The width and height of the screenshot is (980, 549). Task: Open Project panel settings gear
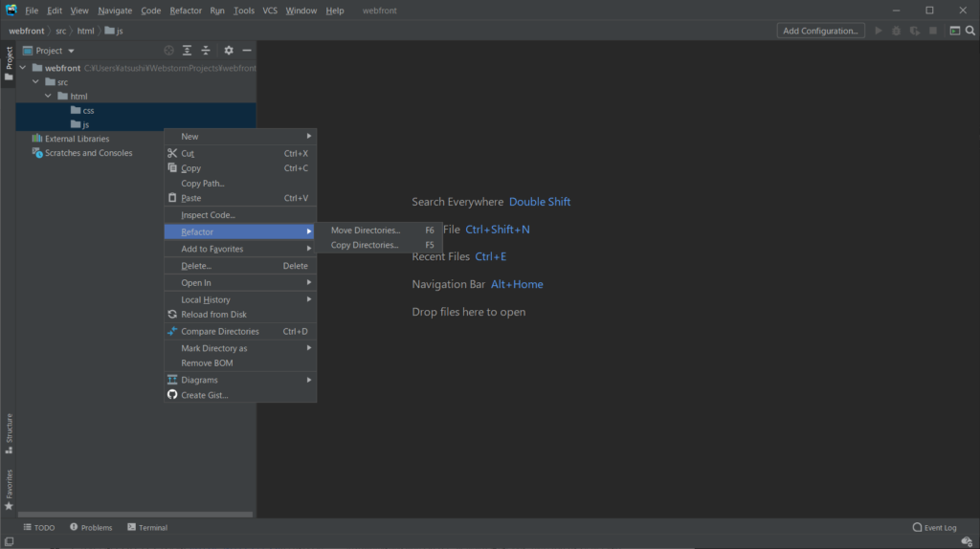pyautogui.click(x=229, y=51)
